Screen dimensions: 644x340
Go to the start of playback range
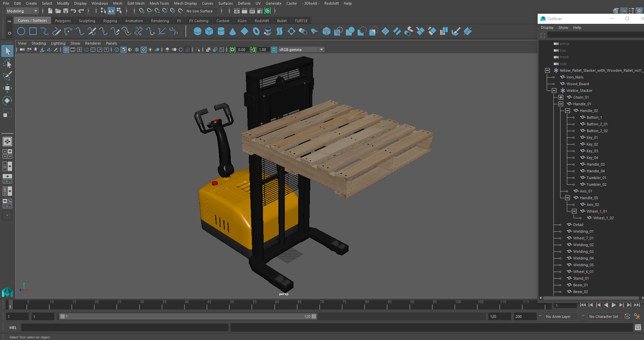583,305
